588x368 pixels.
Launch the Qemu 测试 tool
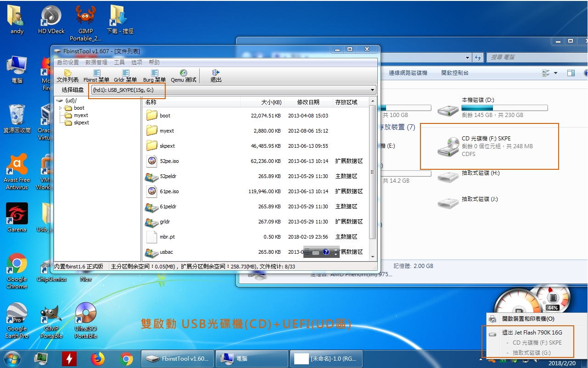pyautogui.click(x=184, y=76)
